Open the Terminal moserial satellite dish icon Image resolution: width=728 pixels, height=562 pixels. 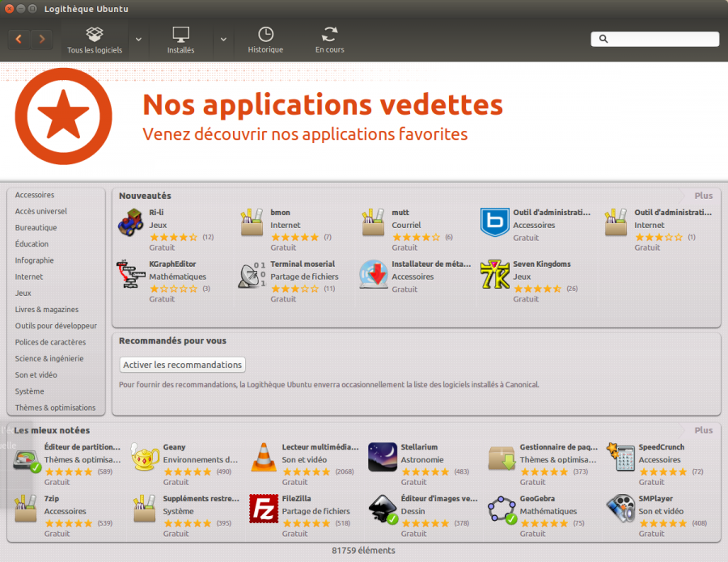tap(252, 275)
